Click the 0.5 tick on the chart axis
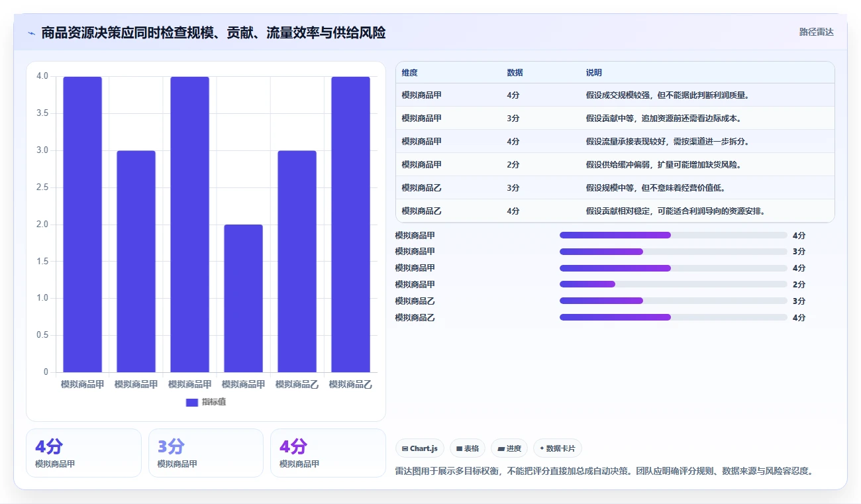861x504 pixels. tap(42, 335)
